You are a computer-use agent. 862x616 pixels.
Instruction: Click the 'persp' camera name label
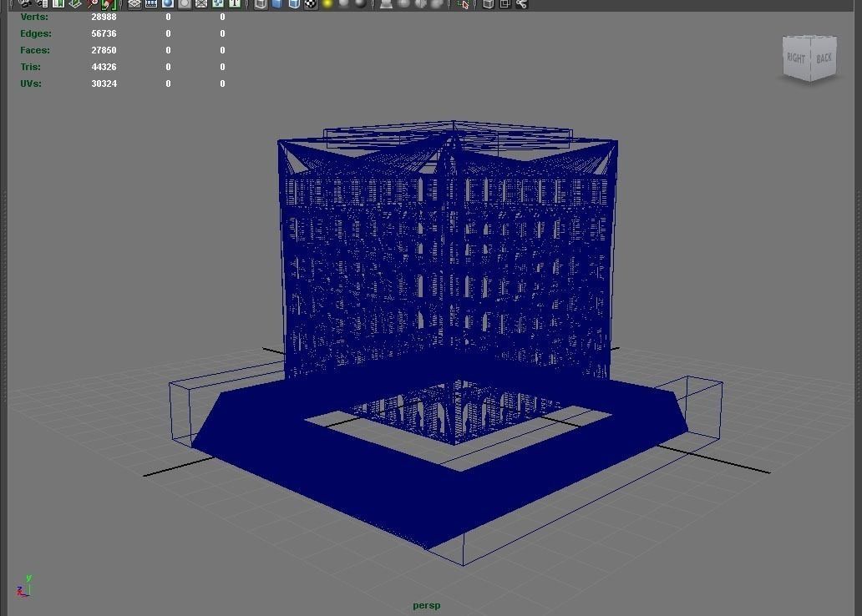click(427, 605)
